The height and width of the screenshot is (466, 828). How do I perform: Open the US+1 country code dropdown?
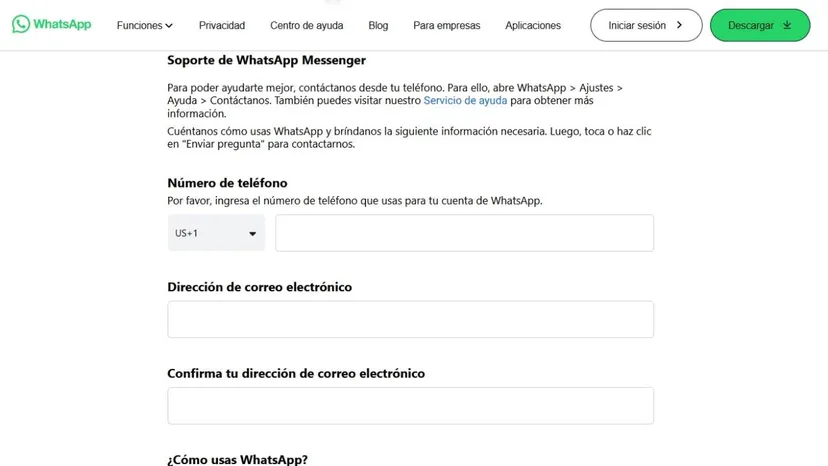(216, 233)
